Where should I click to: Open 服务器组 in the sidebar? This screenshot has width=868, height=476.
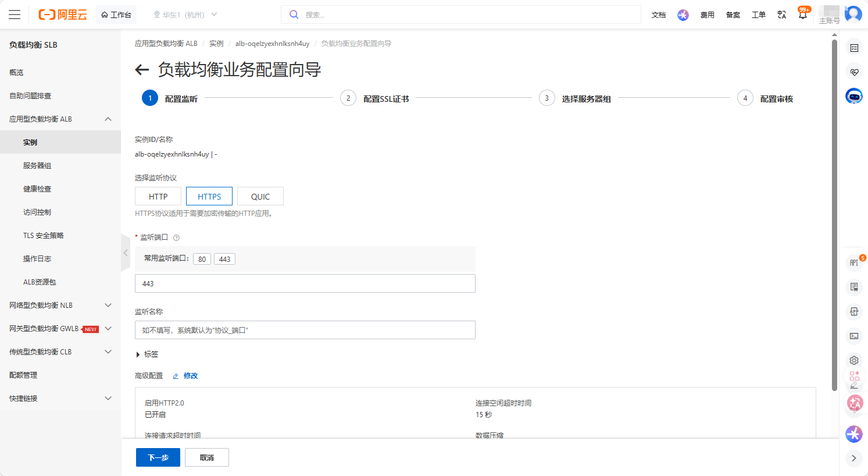60,166
